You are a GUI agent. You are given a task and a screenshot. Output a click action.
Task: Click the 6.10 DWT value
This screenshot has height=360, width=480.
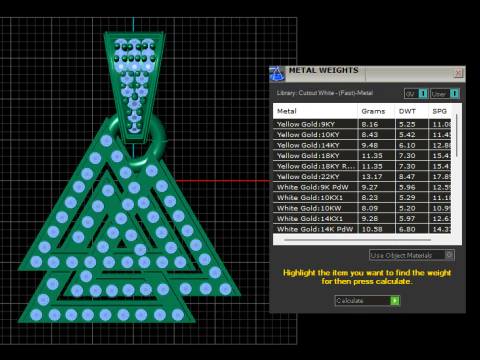(407, 145)
